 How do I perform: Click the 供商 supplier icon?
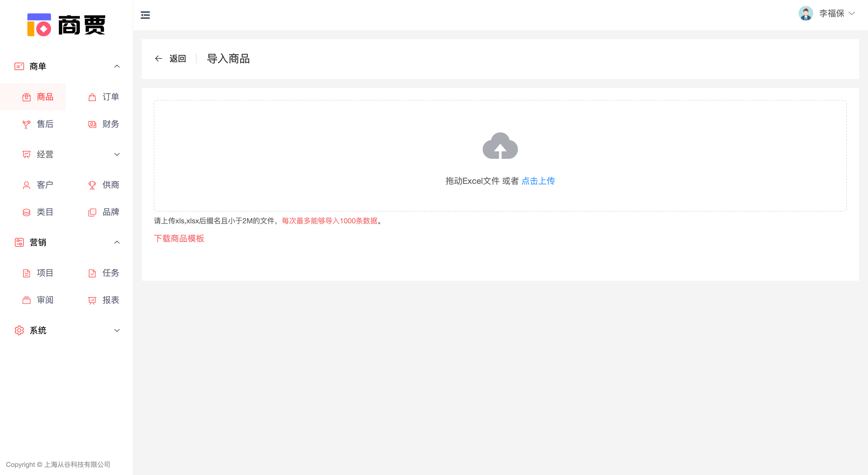(92, 185)
